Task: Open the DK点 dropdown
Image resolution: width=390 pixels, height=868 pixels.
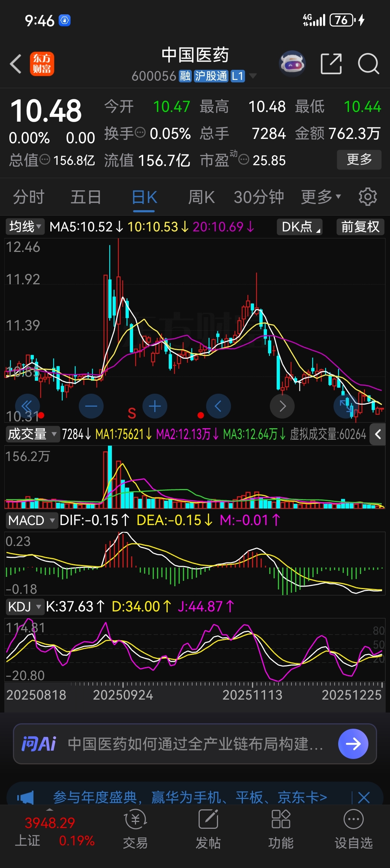Action: point(299,227)
